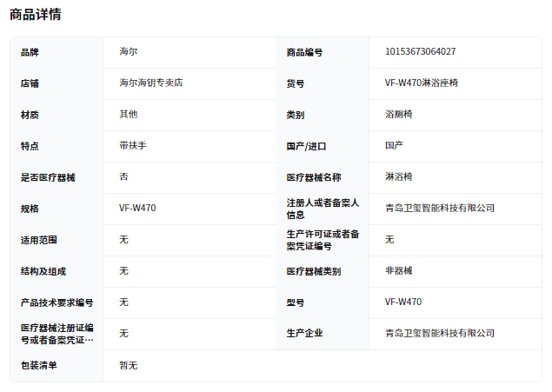Click the 规格 label cell

(30, 209)
